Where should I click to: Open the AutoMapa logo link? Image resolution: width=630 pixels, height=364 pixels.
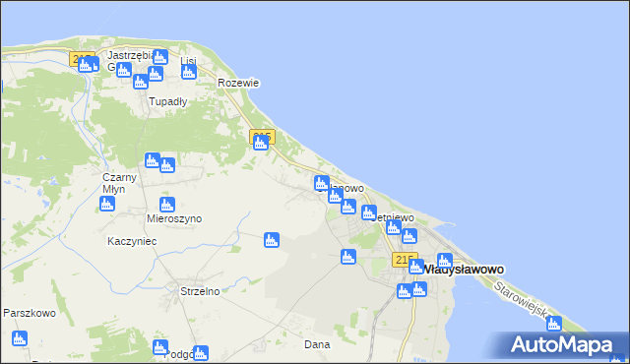(x=562, y=345)
